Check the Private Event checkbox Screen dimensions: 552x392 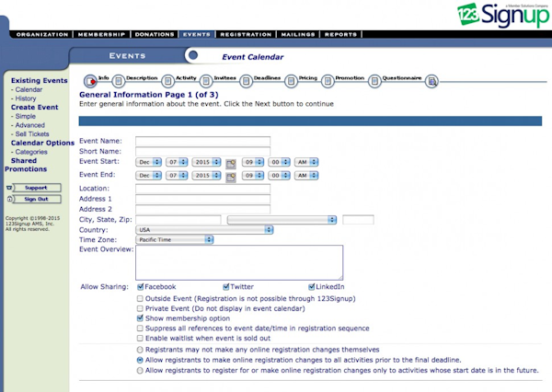[x=140, y=308]
